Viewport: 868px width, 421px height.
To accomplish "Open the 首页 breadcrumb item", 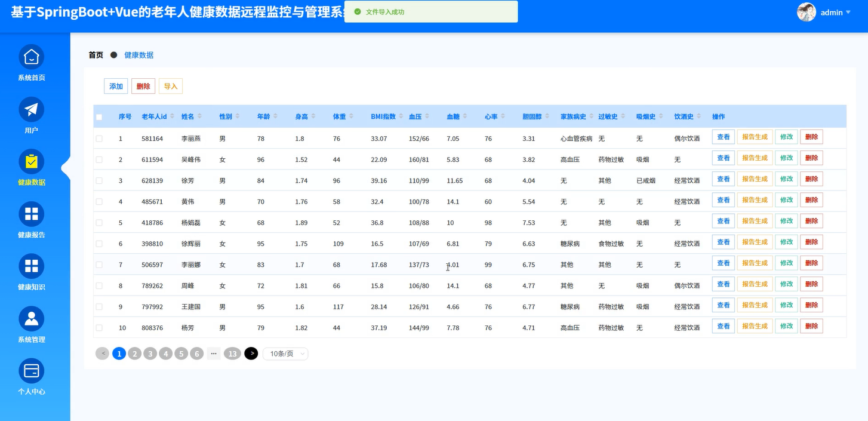I will click(x=96, y=54).
